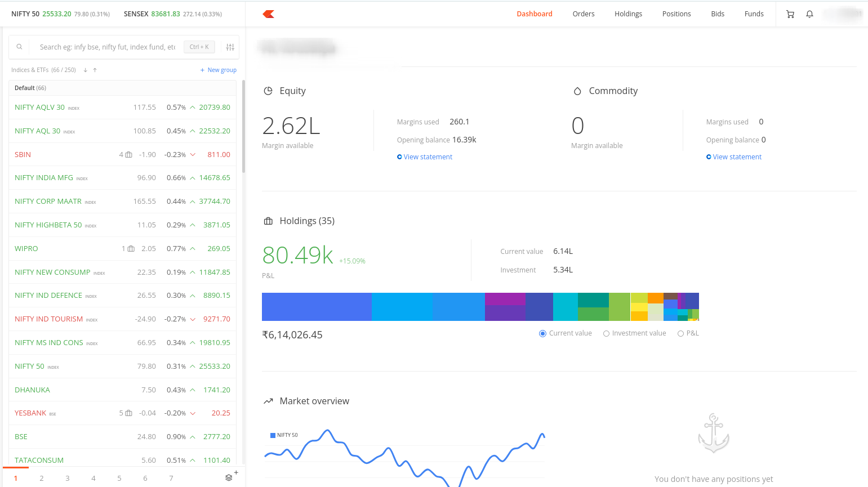Select the NIFTY CORP MAATR row

[x=122, y=202]
